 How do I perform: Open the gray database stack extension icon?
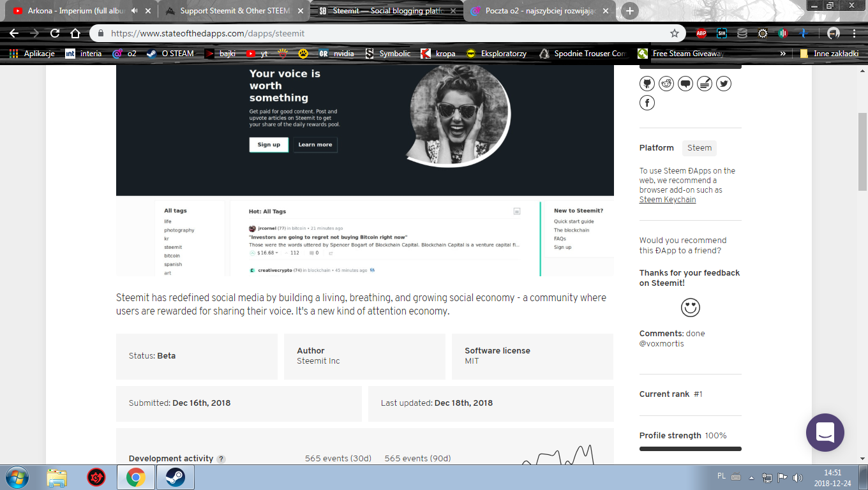click(742, 33)
